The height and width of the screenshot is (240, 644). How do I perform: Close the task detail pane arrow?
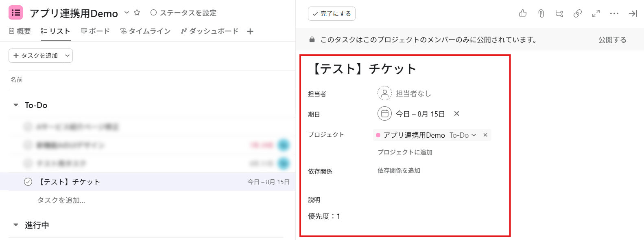click(x=633, y=13)
